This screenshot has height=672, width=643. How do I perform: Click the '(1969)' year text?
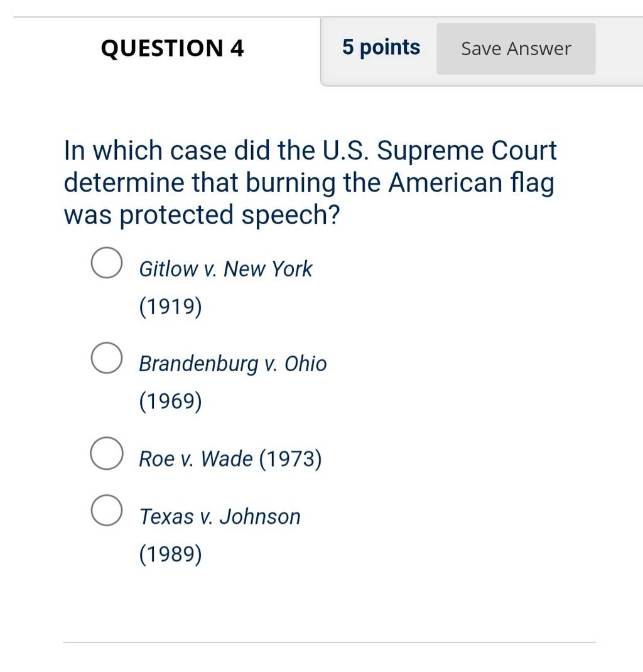pyautogui.click(x=171, y=401)
